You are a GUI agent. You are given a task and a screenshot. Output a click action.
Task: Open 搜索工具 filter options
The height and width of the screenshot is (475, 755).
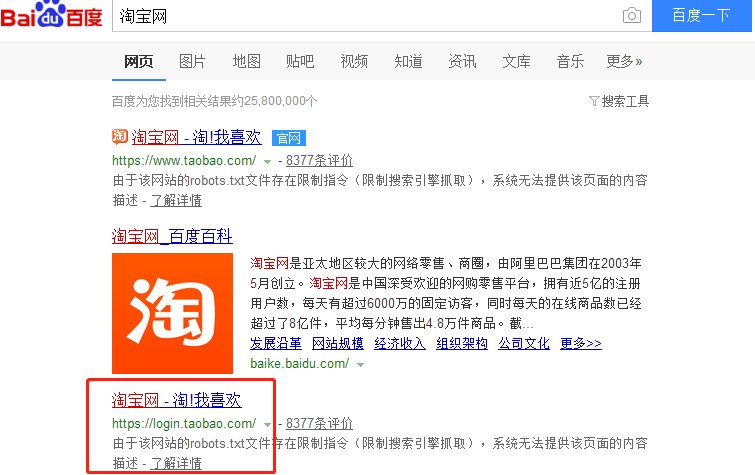point(625,101)
